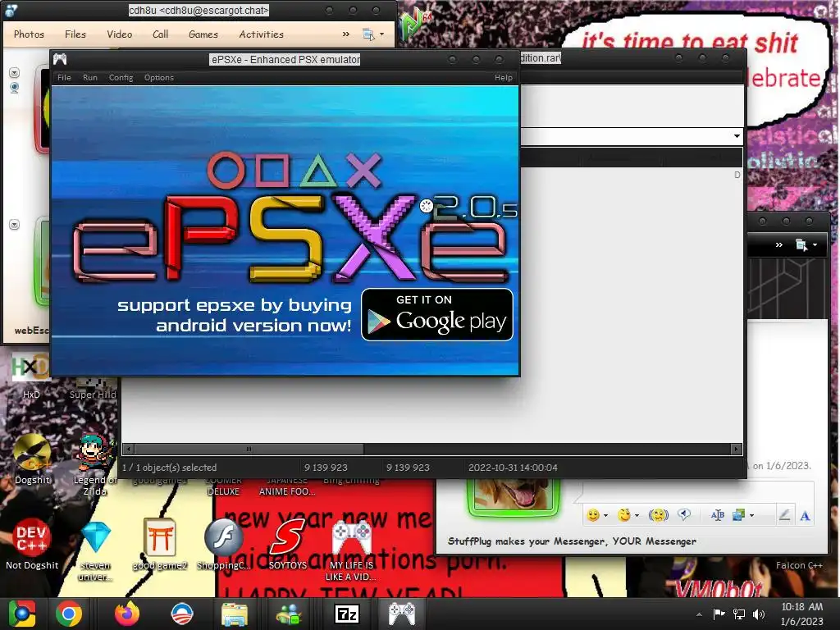Click the voice clip speech bubble icon
Screen dimensions: 840x630
[684, 515]
